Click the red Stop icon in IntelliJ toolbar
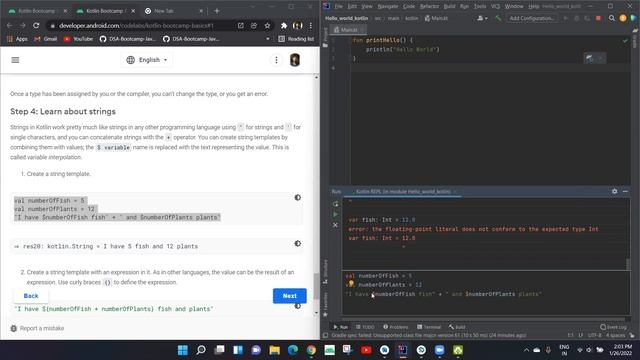Viewport: 640px width, 360px height. click(x=598, y=18)
